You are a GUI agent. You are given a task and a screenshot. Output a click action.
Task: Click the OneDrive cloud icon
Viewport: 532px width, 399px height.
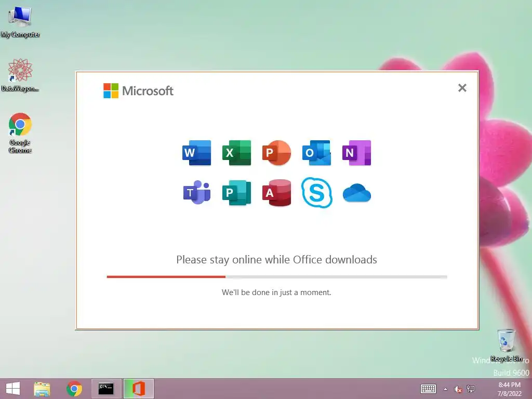click(x=356, y=193)
